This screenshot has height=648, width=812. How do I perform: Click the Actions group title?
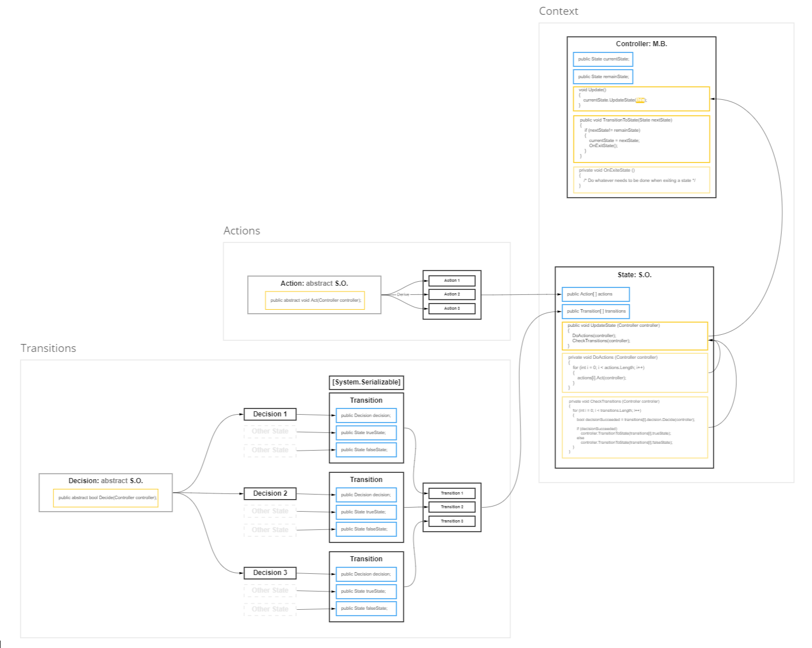pos(241,230)
